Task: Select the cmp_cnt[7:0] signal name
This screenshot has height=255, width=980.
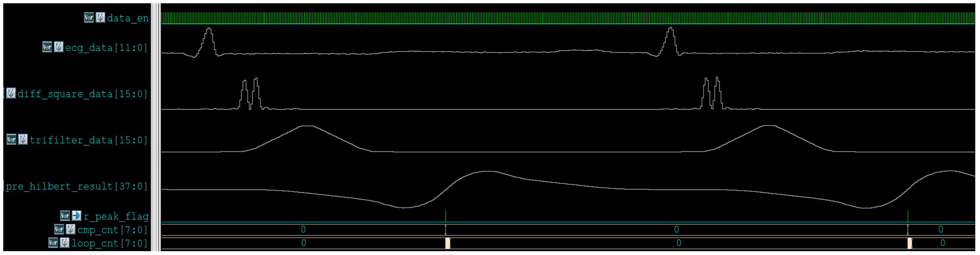Action: [113, 230]
